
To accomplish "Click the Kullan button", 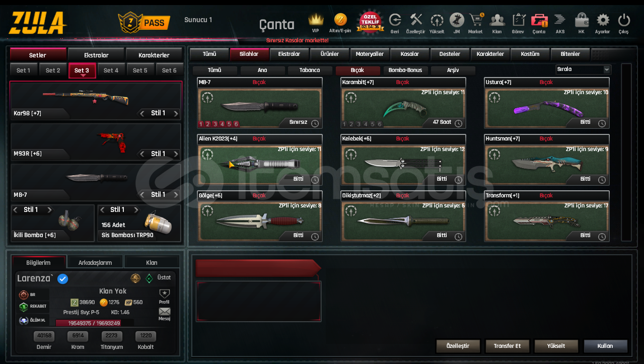I will pyautogui.click(x=605, y=346).
